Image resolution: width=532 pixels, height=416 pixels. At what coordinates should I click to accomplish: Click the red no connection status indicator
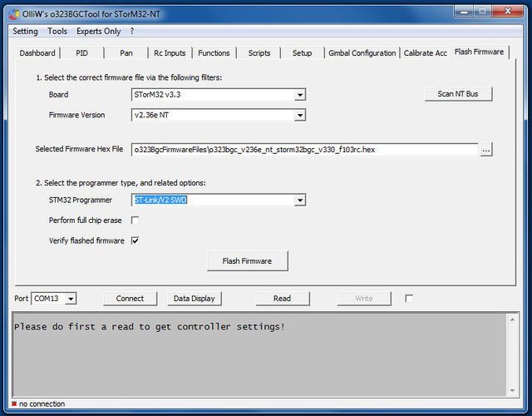tap(14, 404)
